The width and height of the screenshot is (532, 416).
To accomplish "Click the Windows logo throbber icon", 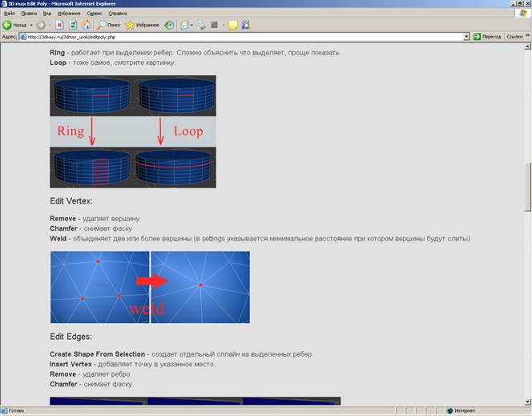I will point(523,14).
